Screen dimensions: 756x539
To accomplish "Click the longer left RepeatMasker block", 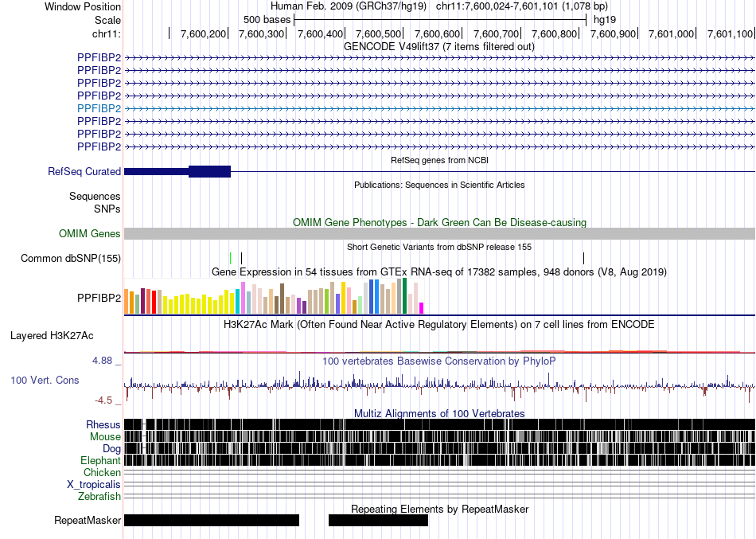I will tap(212, 520).
